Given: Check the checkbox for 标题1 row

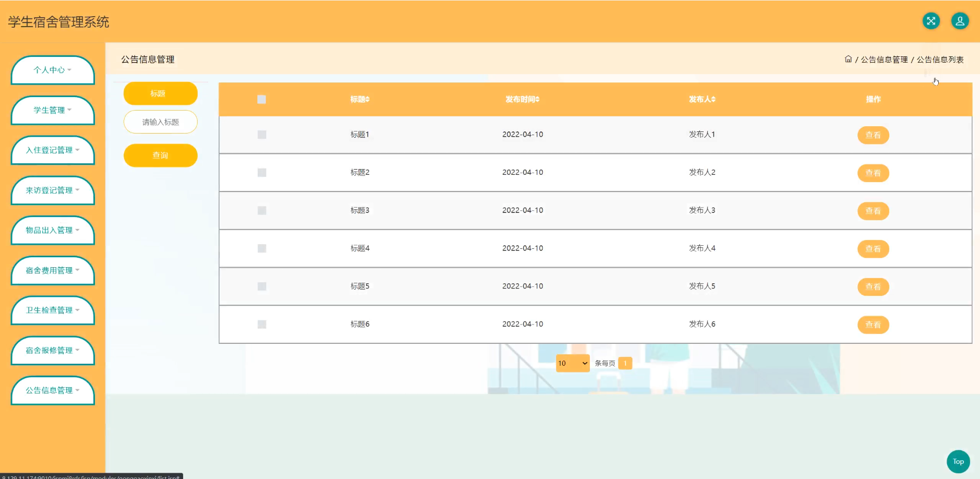Looking at the screenshot, I should click(262, 135).
